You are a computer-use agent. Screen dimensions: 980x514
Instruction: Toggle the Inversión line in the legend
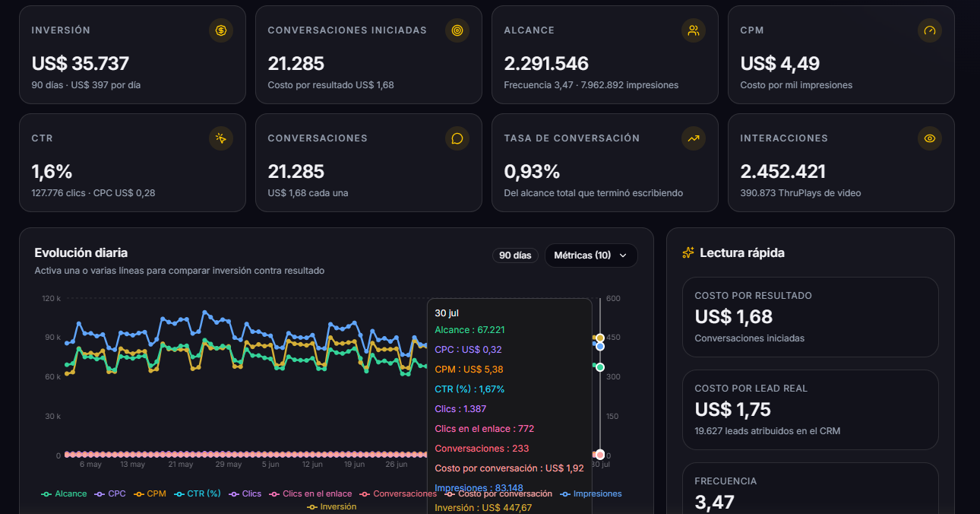pyautogui.click(x=331, y=506)
